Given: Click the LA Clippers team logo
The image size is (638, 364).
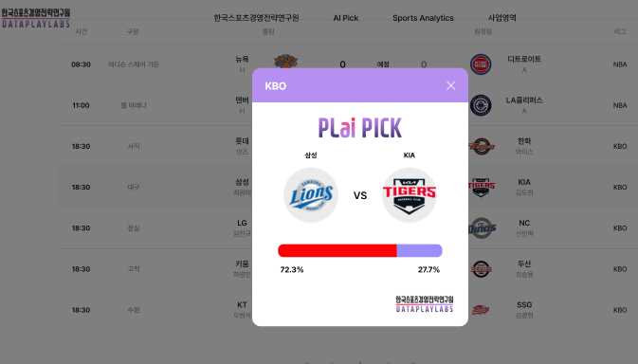Looking at the screenshot, I should (481, 105).
